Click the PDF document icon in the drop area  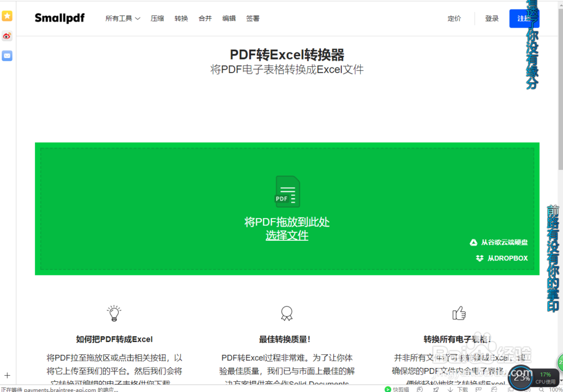288,192
